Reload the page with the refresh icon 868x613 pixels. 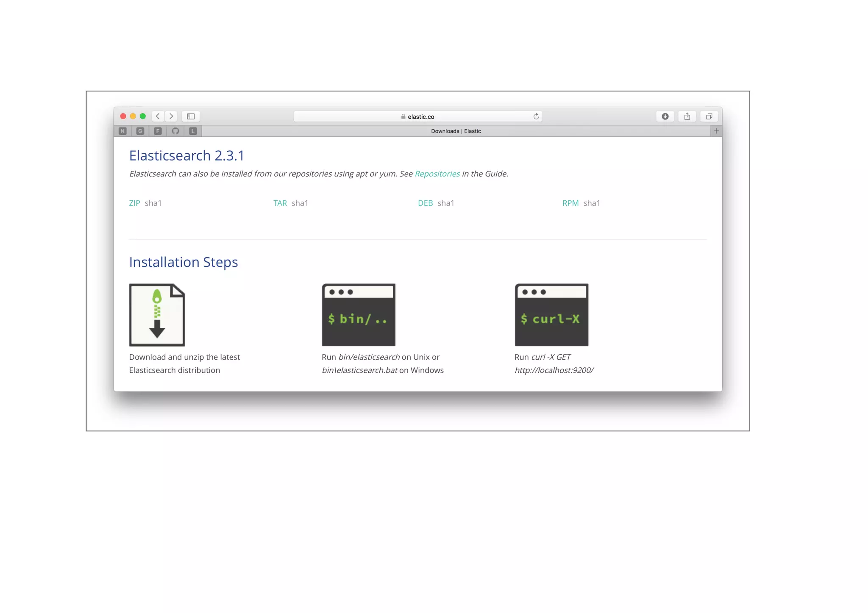[x=536, y=116]
